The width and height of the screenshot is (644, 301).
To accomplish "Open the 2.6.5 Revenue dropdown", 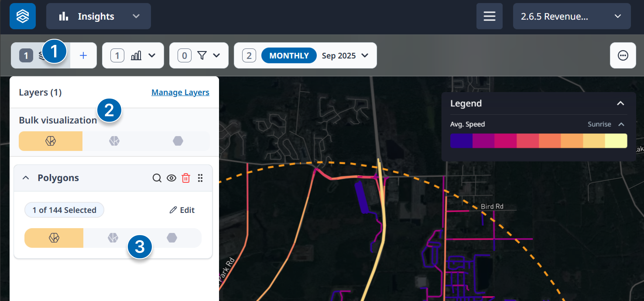I will pyautogui.click(x=572, y=16).
